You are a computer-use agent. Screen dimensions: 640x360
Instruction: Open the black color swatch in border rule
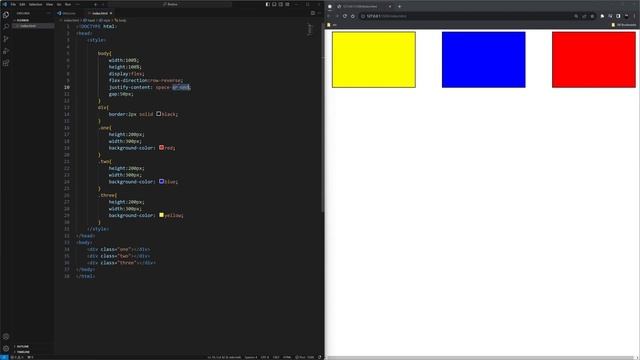tap(159, 114)
